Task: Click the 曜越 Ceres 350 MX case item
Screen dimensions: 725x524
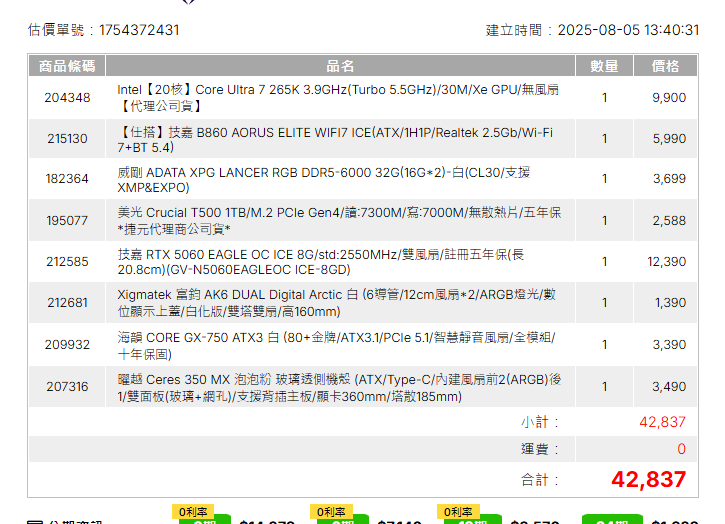Action: click(x=339, y=388)
